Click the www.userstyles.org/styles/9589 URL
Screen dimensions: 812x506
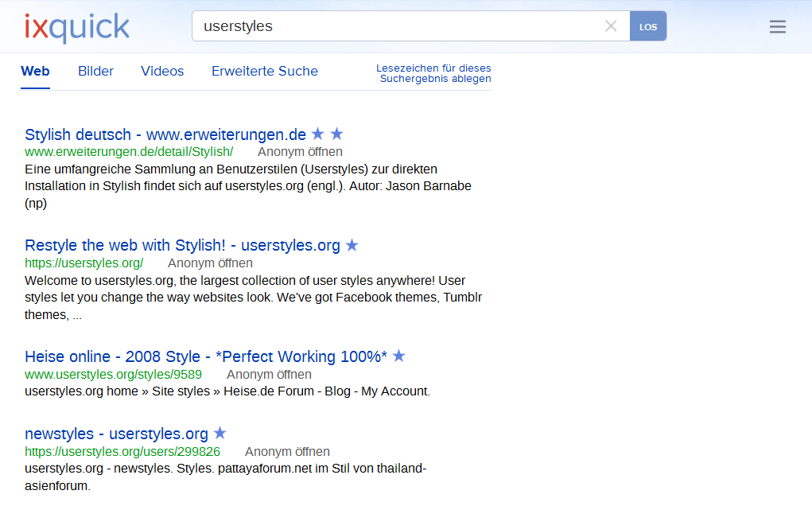pyautogui.click(x=114, y=375)
